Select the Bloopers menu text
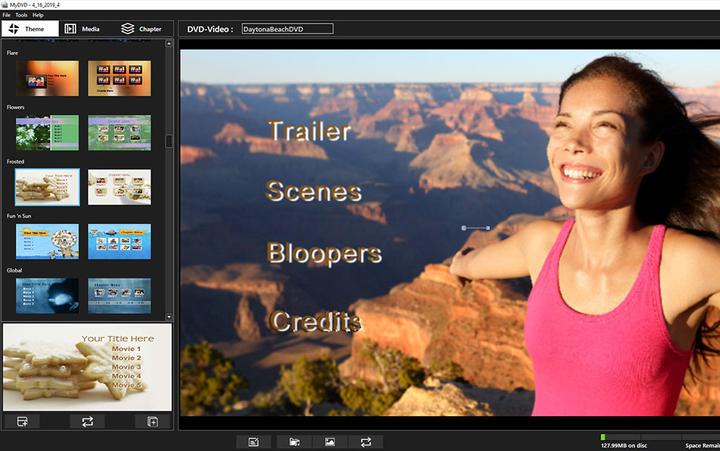The image size is (720, 451). click(x=325, y=254)
